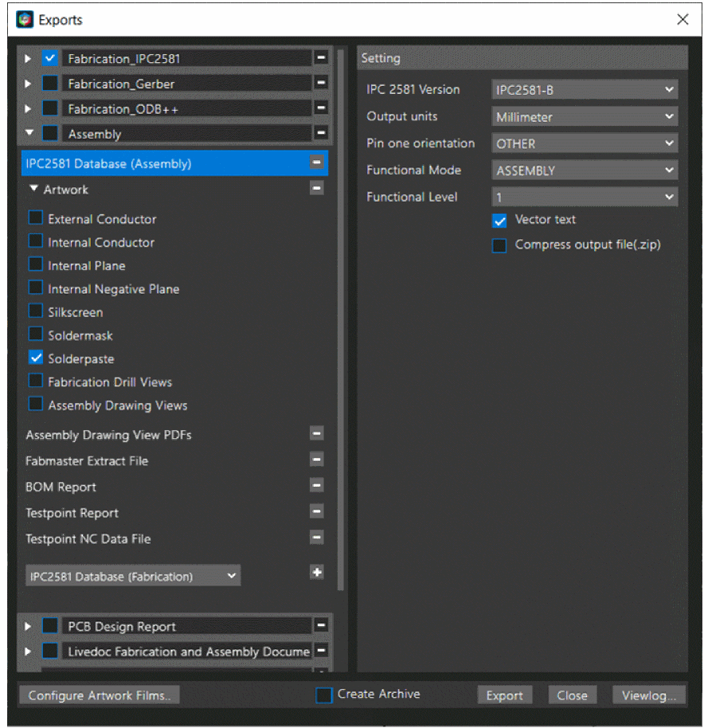
Task: Click minus icon on Assembly row
Action: coord(321,133)
